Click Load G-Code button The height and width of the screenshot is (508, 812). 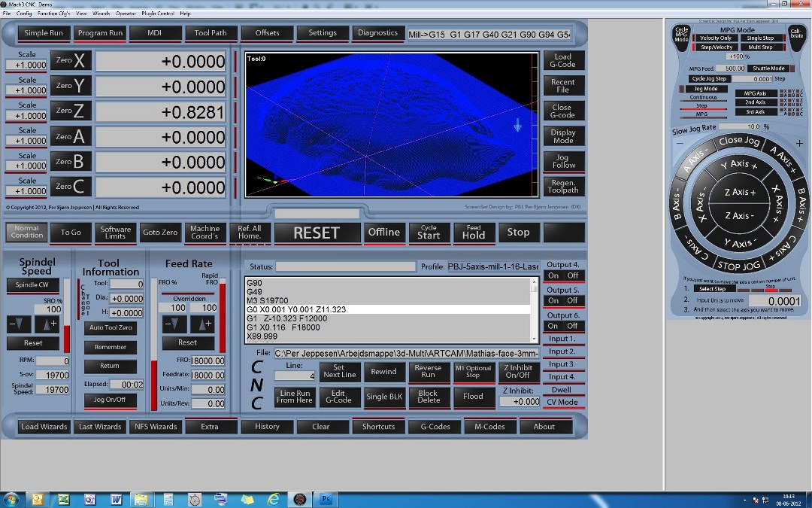click(563, 60)
